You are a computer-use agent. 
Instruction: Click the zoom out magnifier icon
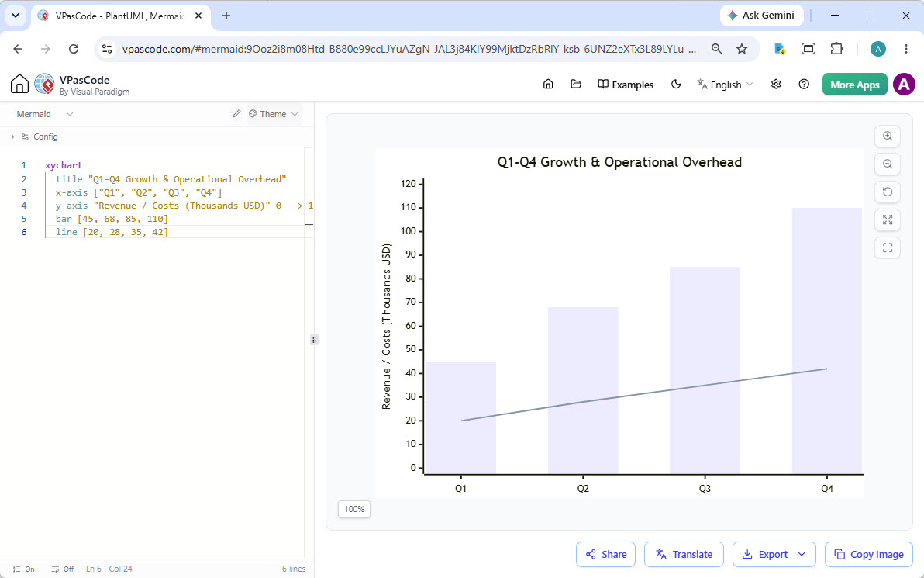[888, 164]
